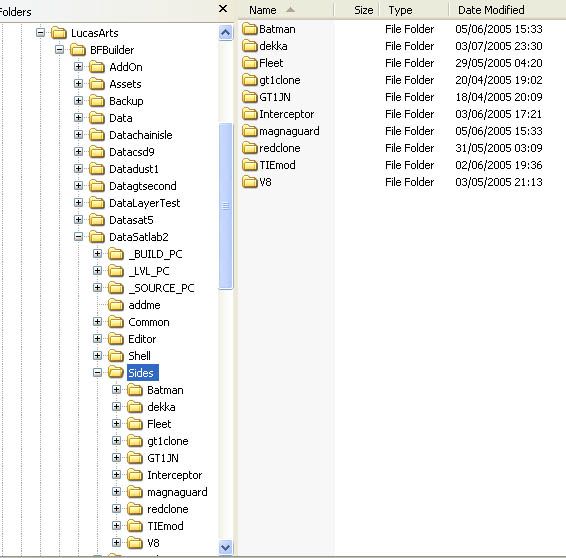Click File Folder type in TIEmod row
Viewport: 566px width, 558px height.
tap(410, 165)
